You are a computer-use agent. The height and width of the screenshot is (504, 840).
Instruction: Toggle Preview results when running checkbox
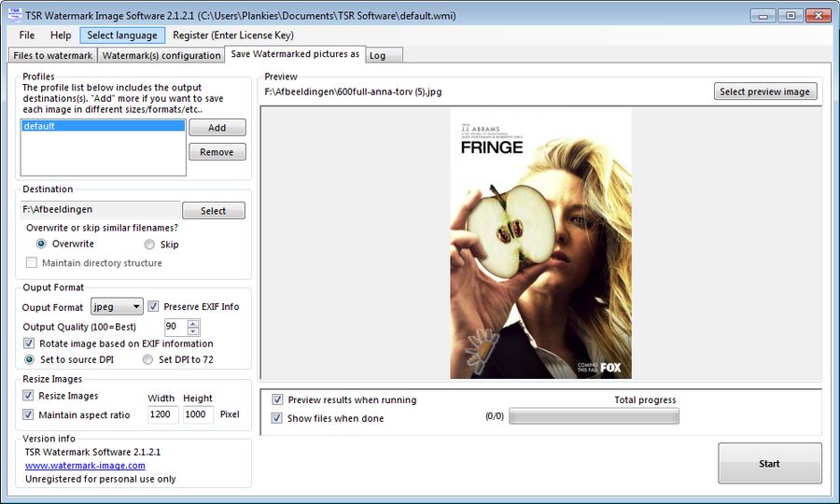tap(277, 399)
